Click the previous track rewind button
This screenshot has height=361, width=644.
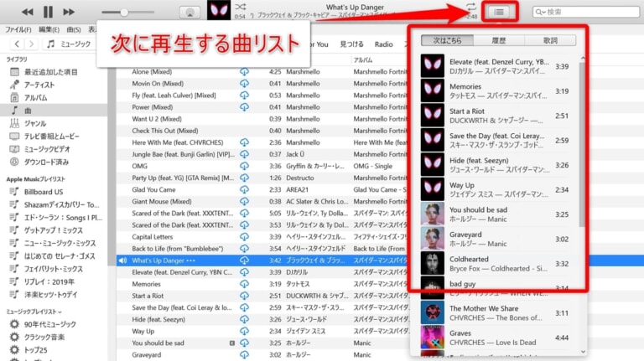click(x=28, y=12)
